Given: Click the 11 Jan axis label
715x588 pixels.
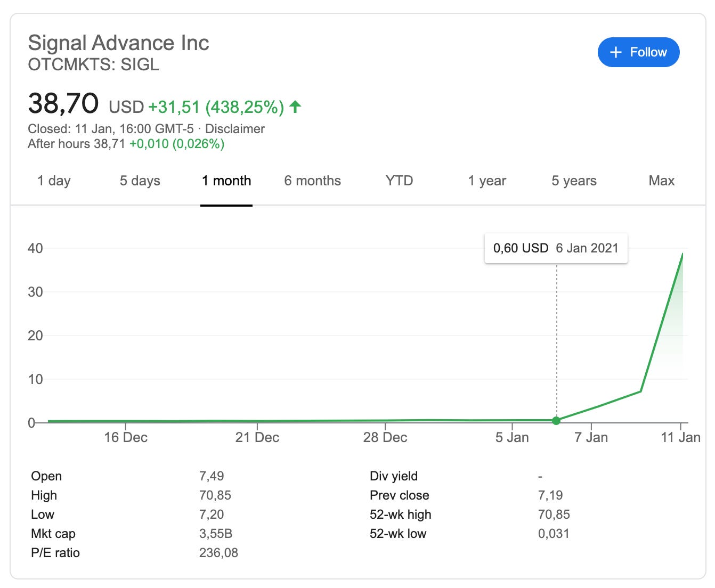Looking at the screenshot, I should pos(681,437).
